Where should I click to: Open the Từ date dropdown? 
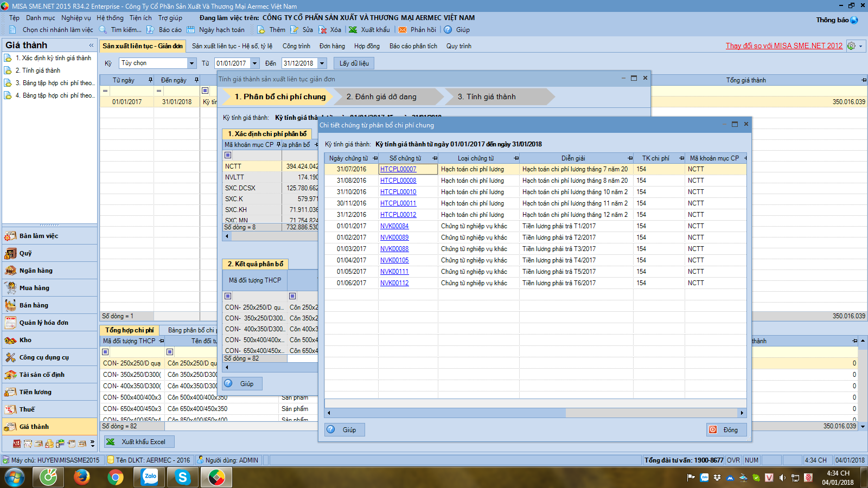[x=255, y=63]
